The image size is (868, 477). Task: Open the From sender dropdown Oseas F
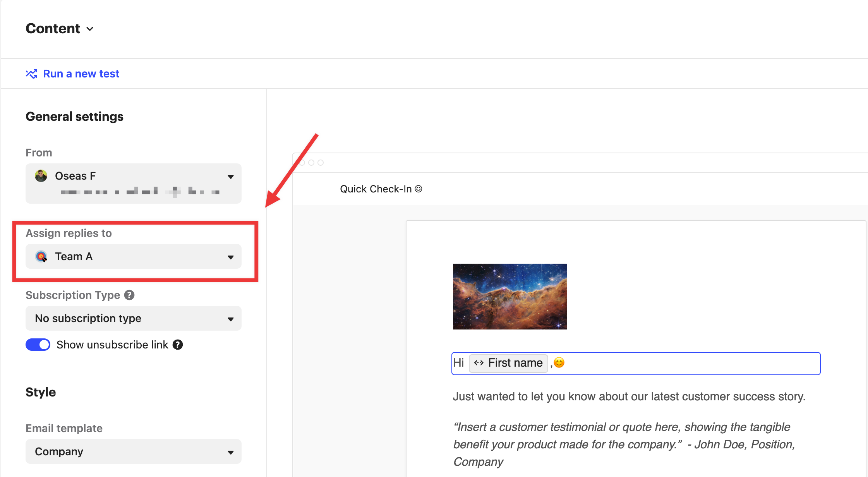(x=134, y=184)
